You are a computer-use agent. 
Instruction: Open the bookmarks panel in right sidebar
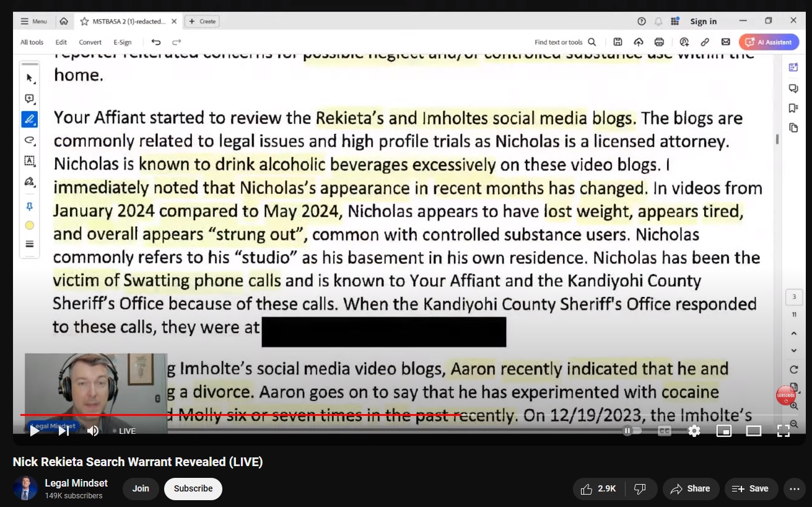(x=793, y=108)
